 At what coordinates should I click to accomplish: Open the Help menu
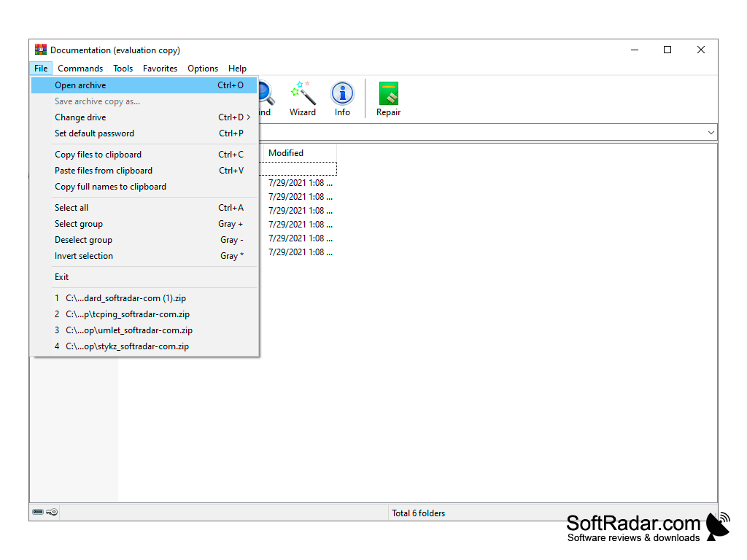237,68
